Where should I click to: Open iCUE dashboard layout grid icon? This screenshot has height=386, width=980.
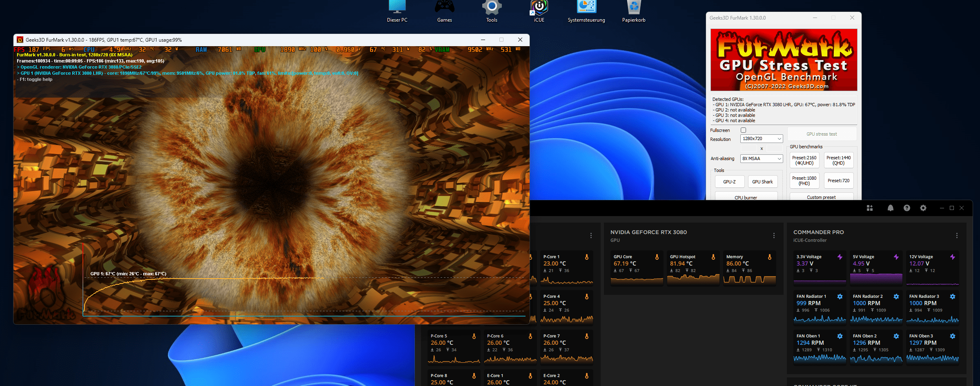870,208
